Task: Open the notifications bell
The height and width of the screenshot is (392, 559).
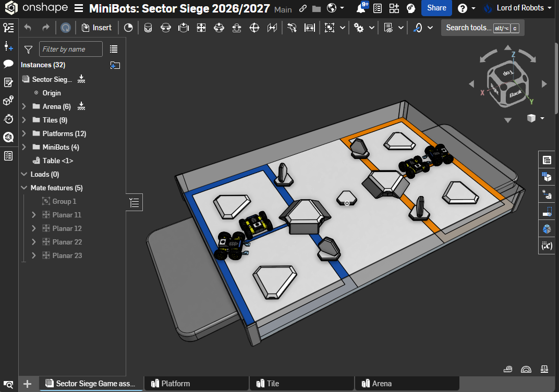Action: (x=361, y=8)
